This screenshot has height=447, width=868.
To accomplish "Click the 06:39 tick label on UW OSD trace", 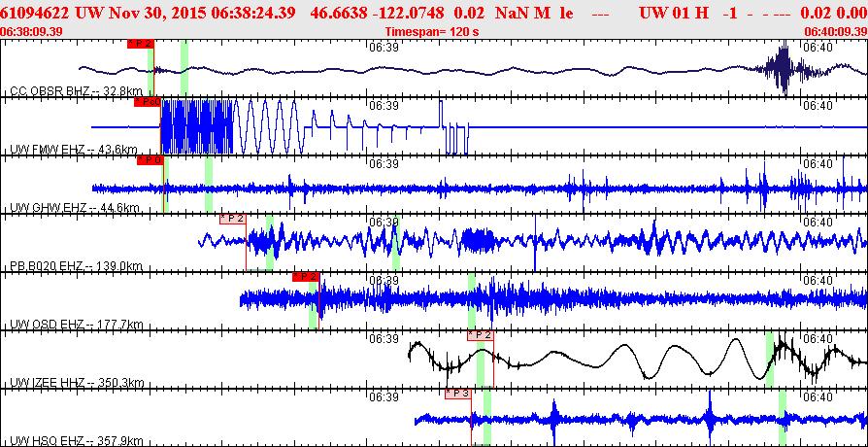I will click(384, 280).
